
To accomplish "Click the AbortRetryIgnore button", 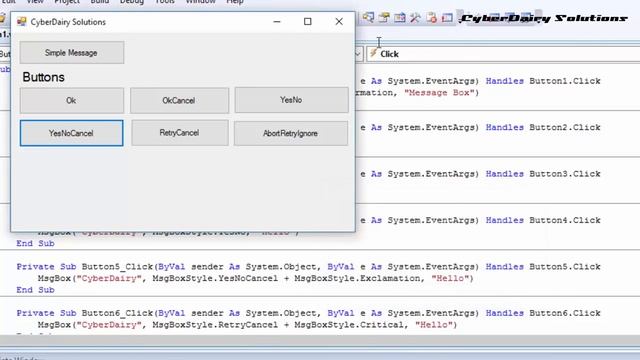I will [x=291, y=133].
